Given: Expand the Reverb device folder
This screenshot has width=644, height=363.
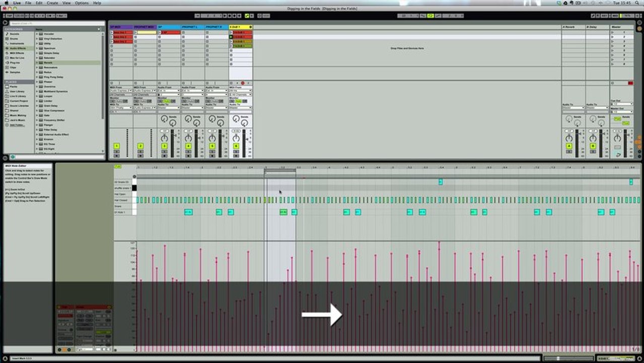Looking at the screenshot, I should tap(37, 63).
